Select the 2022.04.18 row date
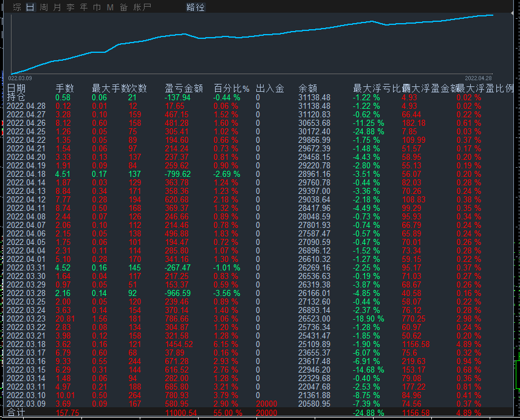Image resolution: width=520 pixels, height=420 pixels. pos(26,174)
